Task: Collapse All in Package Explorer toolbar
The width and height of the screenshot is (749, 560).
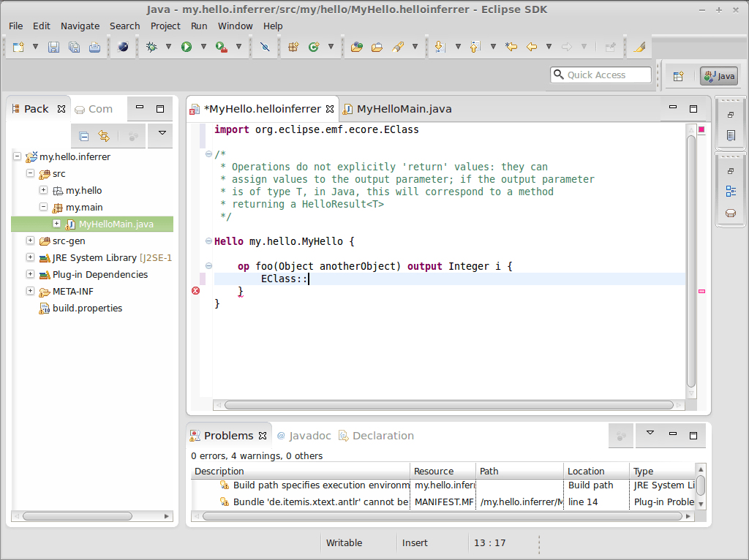Action: [84, 136]
